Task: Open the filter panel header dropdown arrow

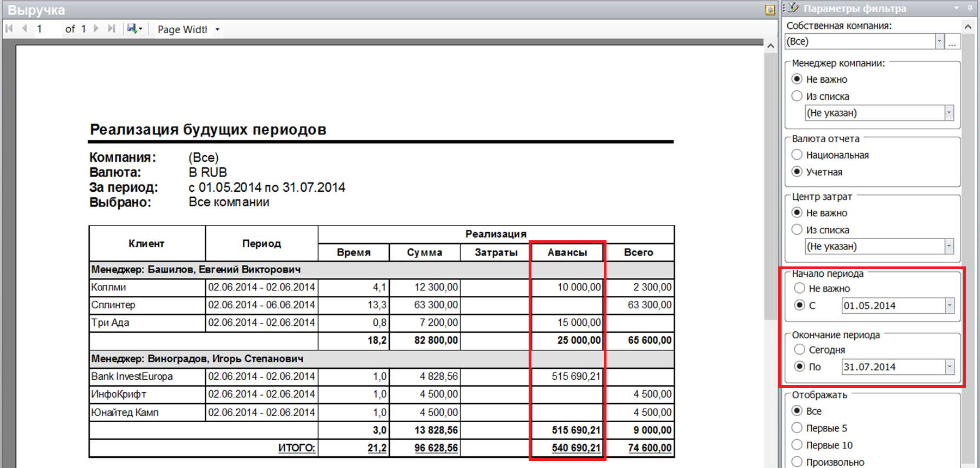Action: point(956,8)
